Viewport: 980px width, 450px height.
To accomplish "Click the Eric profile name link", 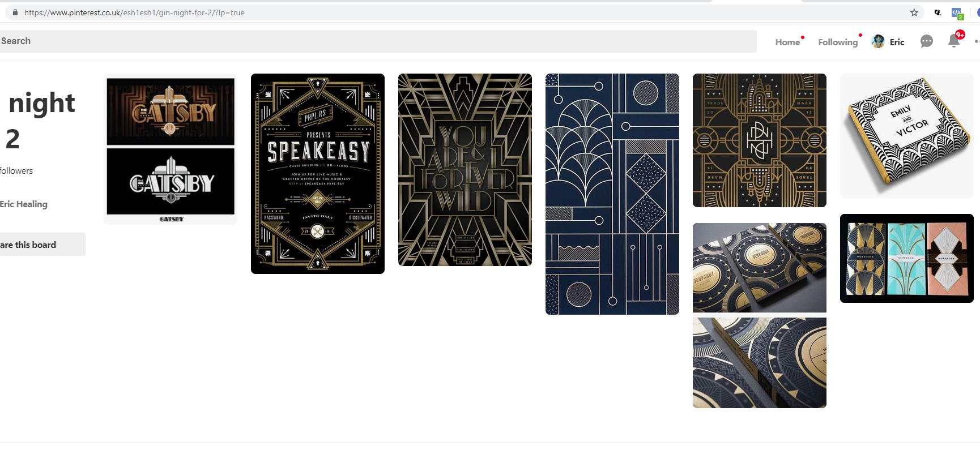I will point(897,42).
